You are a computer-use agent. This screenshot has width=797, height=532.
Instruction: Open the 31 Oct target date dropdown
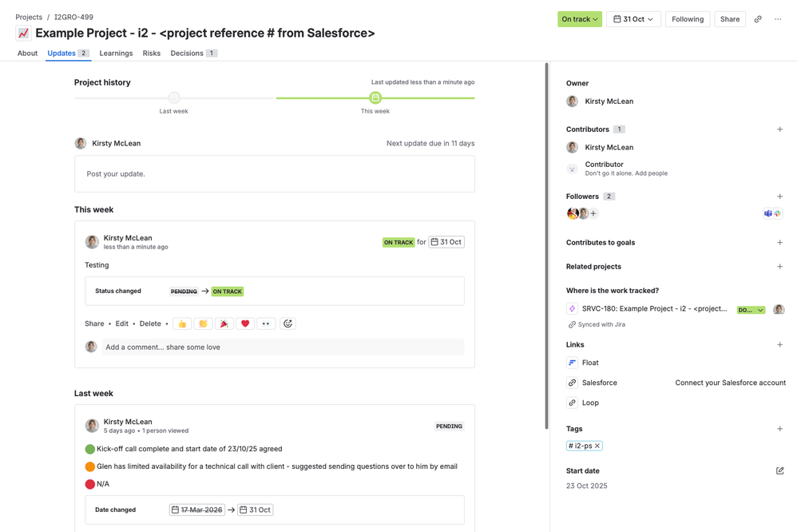click(x=632, y=19)
